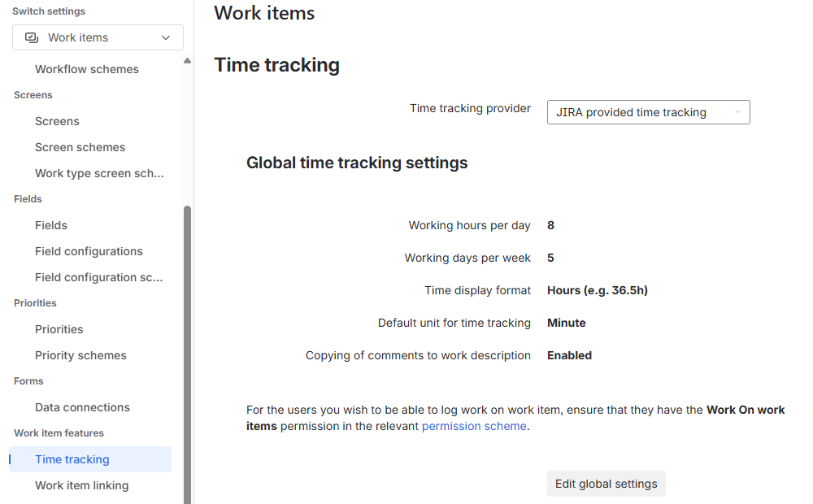
Task: Select Screen schemes in sidebar
Action: pos(80,147)
